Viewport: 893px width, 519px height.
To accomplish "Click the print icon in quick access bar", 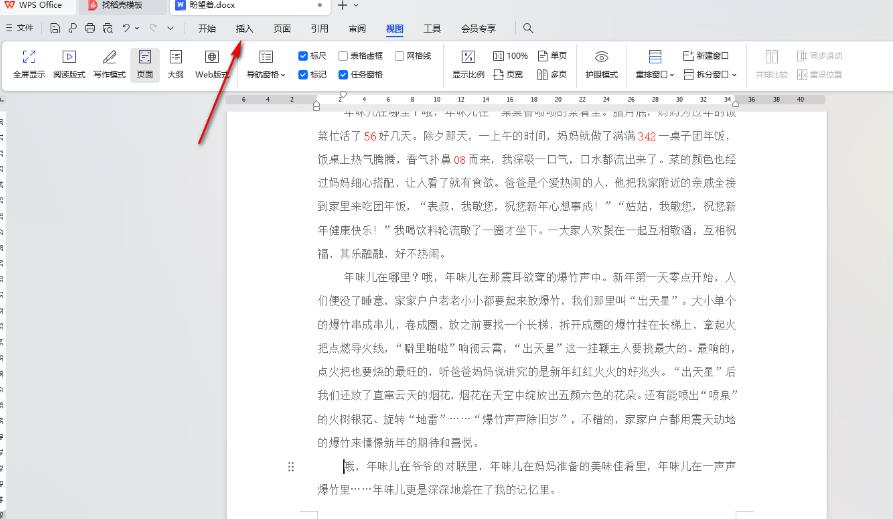I will tap(90, 28).
